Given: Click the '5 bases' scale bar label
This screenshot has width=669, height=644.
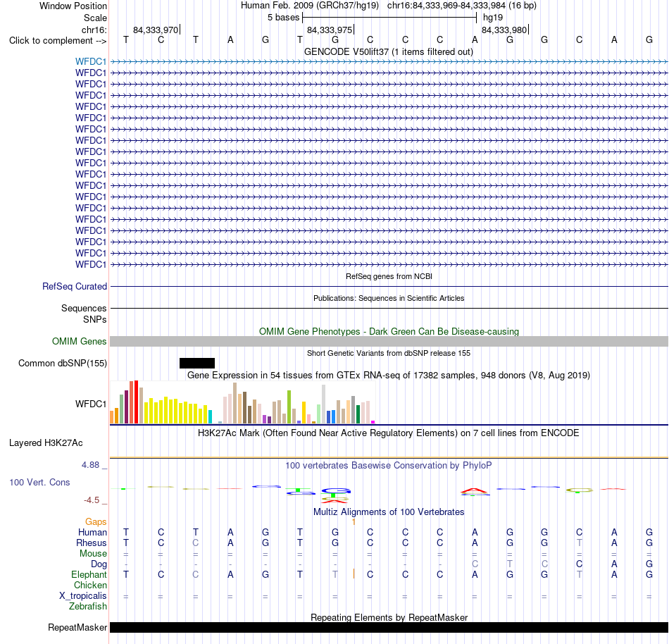Looking at the screenshot, I should click(283, 18).
